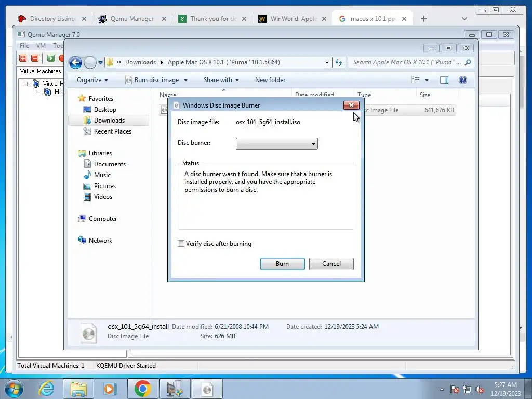532x399 pixels.
Task: Open the browser tab search chevron
Action: point(464,19)
